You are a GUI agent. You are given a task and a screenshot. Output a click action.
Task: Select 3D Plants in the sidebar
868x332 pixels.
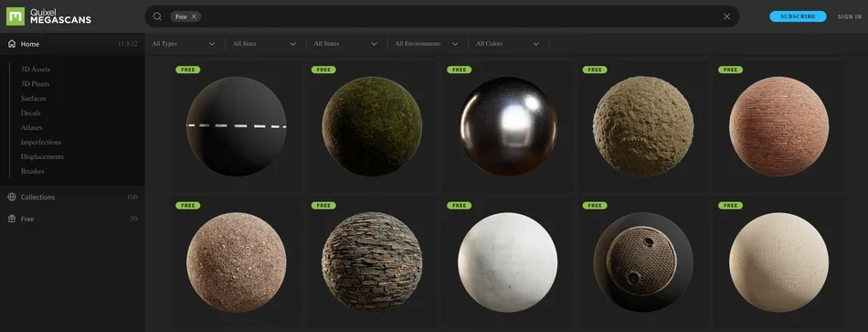coord(35,84)
